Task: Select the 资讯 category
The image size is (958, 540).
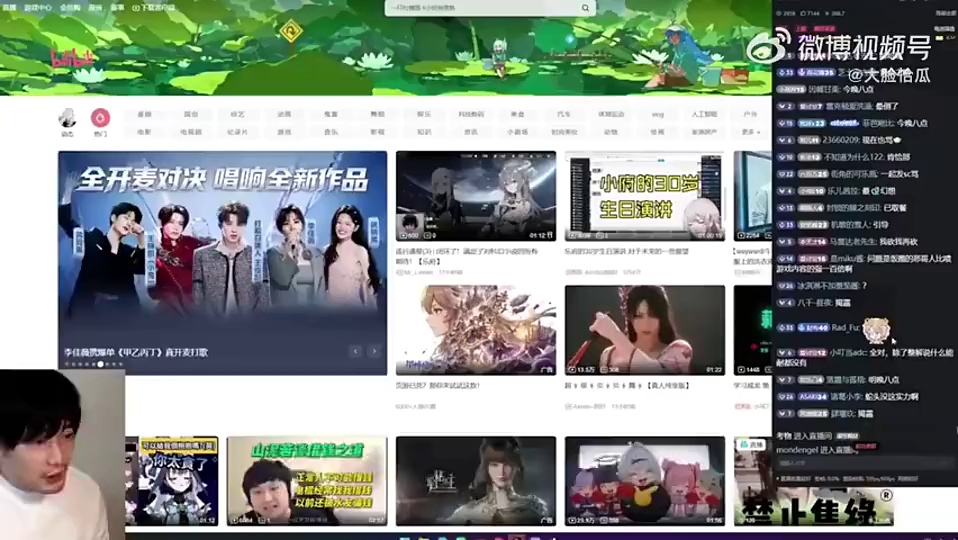Action: 471,131
